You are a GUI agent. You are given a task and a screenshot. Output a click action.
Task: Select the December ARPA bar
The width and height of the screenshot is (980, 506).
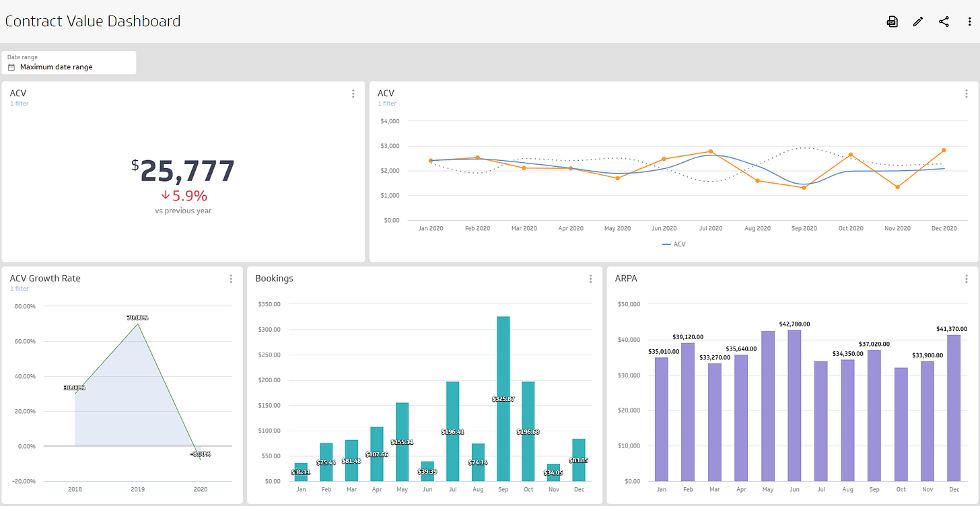pyautogui.click(x=954, y=408)
